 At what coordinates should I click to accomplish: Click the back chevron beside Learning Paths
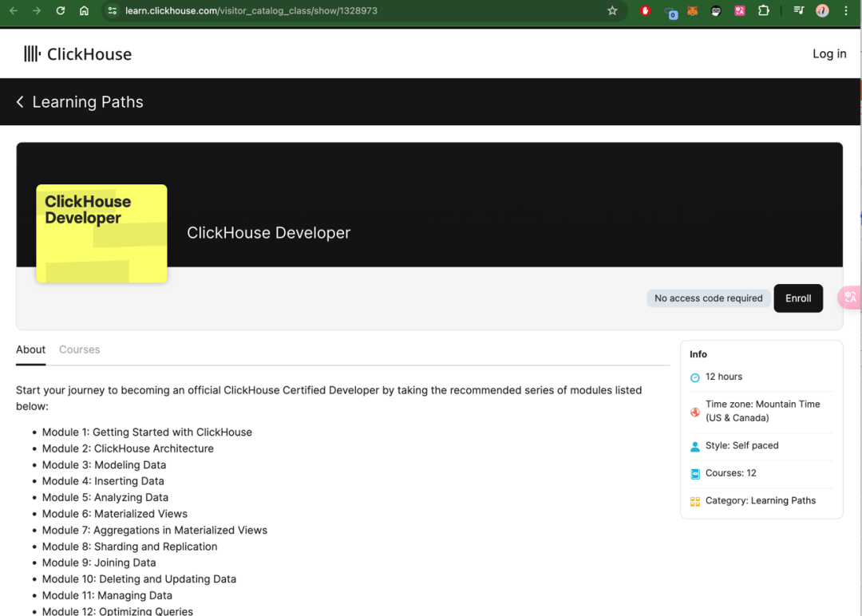(x=20, y=101)
